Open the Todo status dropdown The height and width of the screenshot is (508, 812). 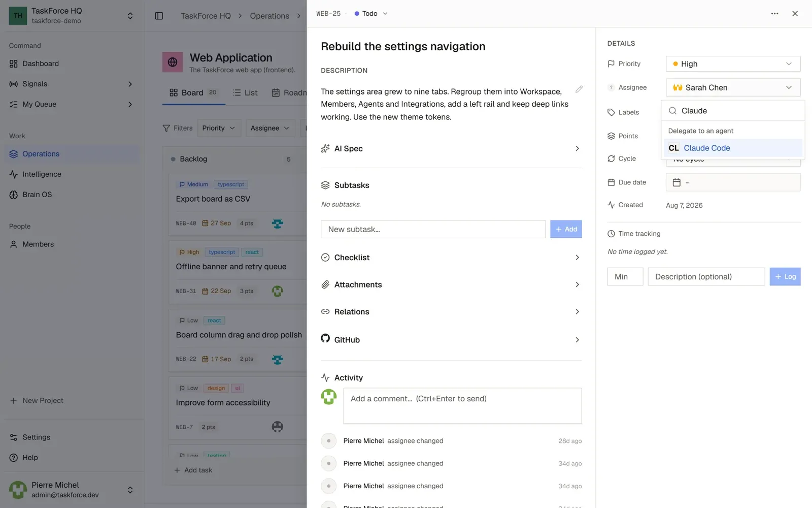371,14
